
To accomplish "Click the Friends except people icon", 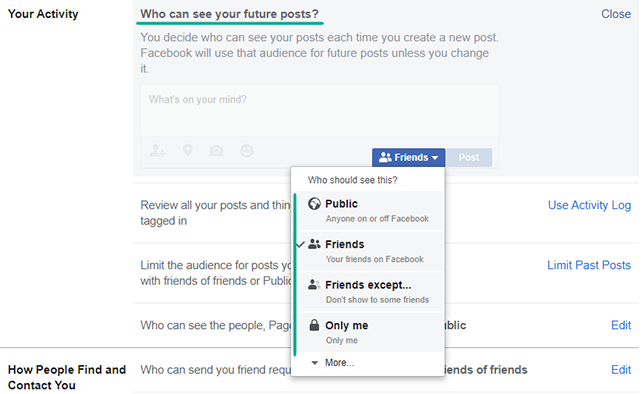I will coord(314,284).
